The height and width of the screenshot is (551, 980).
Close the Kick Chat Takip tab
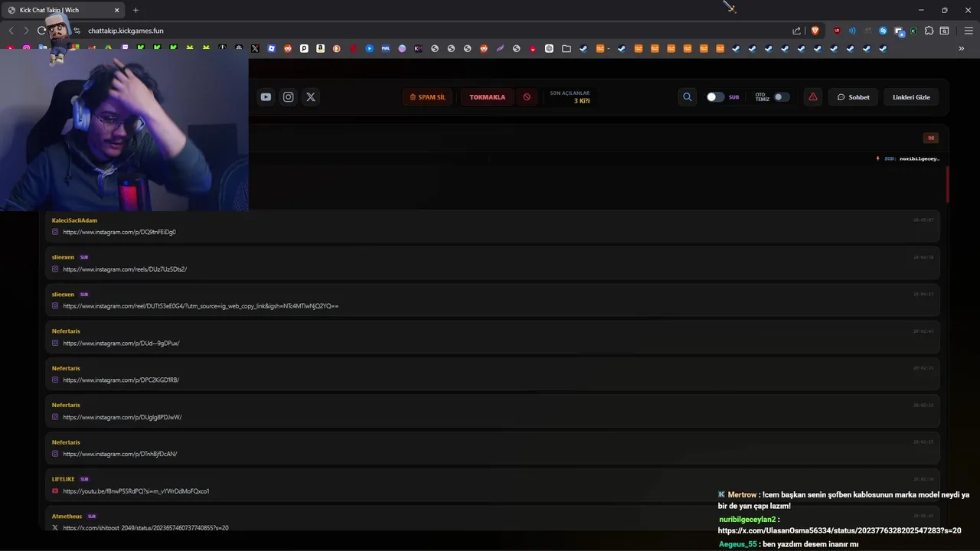(117, 10)
